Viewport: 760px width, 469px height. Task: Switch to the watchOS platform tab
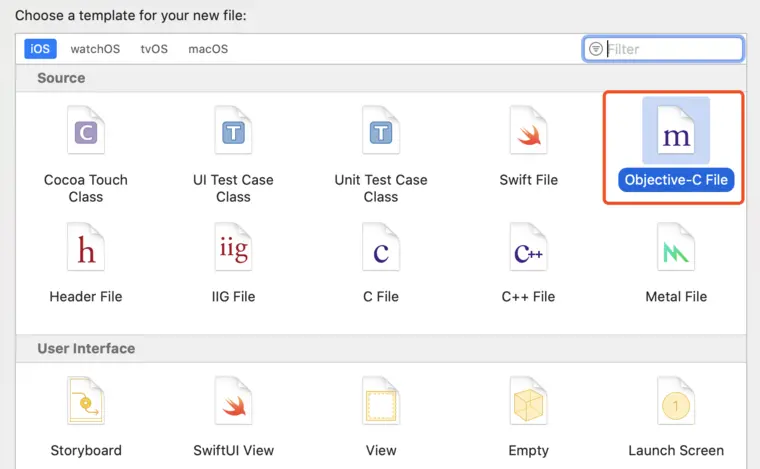[95, 49]
